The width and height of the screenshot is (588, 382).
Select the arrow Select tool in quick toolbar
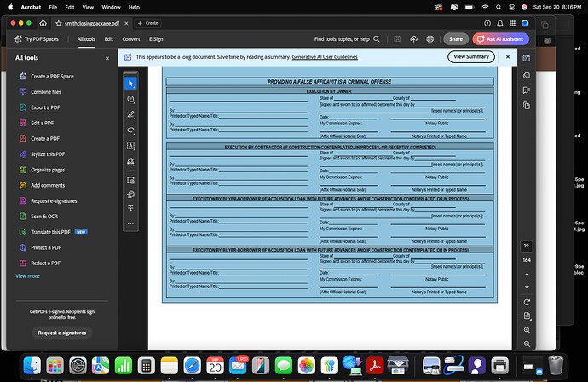(130, 84)
